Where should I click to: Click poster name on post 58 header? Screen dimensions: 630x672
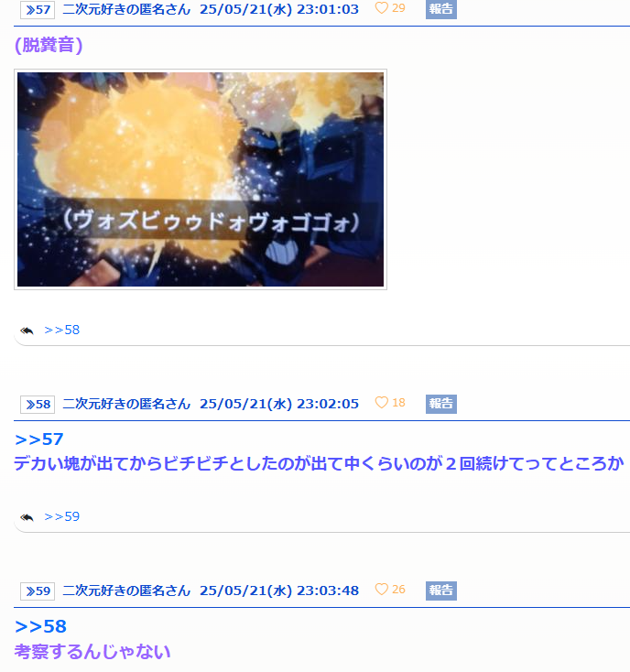click(126, 404)
